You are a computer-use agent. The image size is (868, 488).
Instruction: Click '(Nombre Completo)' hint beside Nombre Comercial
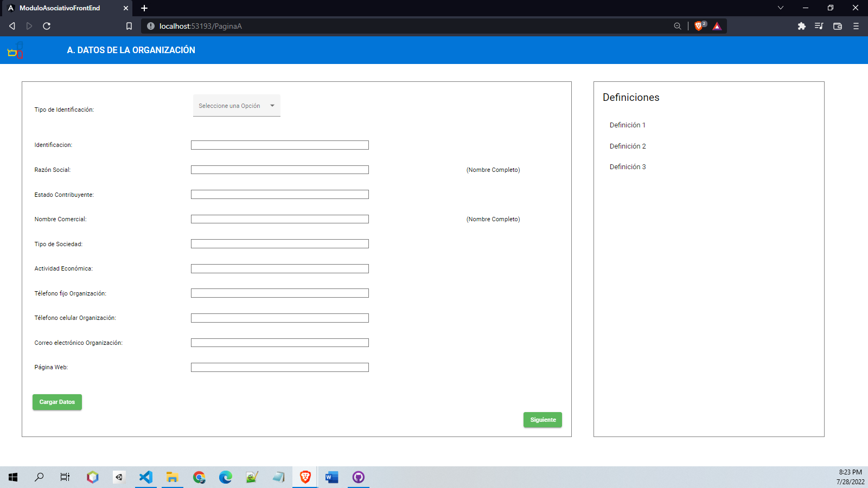493,219
